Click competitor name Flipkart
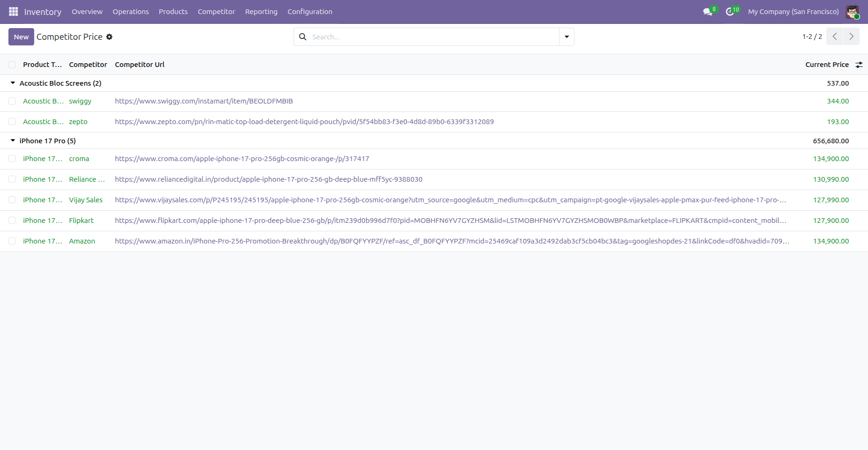This screenshot has width=868, height=450. point(81,221)
